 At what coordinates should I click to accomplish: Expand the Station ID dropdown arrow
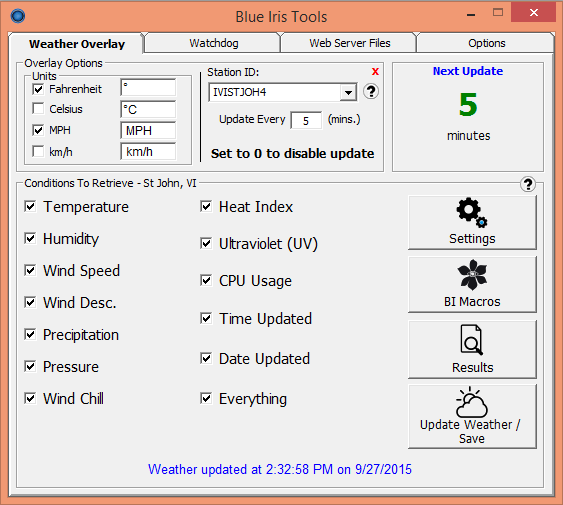[x=348, y=93]
